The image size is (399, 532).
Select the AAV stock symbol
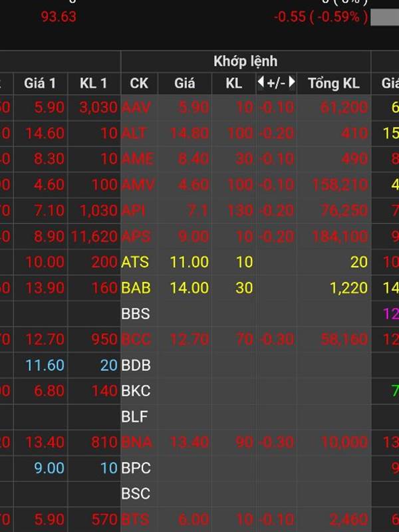pos(136,108)
